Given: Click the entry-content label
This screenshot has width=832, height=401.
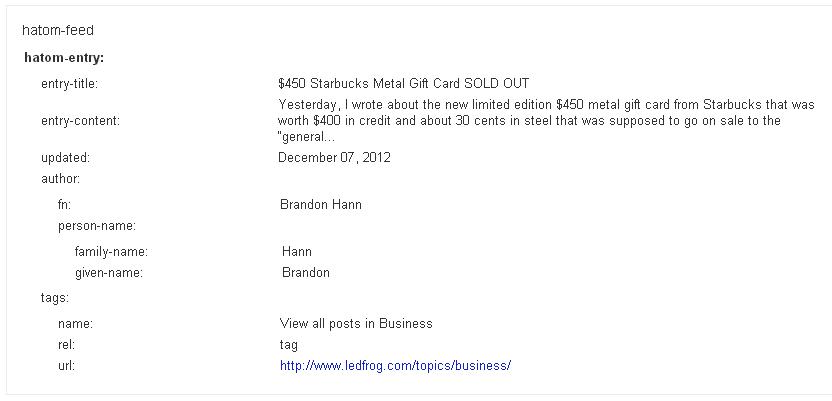Looking at the screenshot, I should (x=81, y=121).
